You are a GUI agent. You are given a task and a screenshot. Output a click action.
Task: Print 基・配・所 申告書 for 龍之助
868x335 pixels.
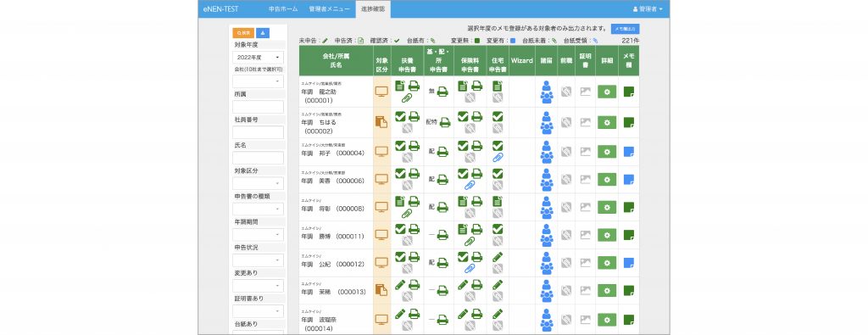(x=442, y=92)
